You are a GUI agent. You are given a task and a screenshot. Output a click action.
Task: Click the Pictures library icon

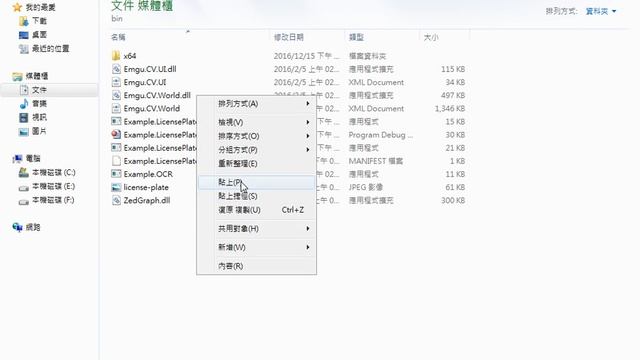point(24,131)
